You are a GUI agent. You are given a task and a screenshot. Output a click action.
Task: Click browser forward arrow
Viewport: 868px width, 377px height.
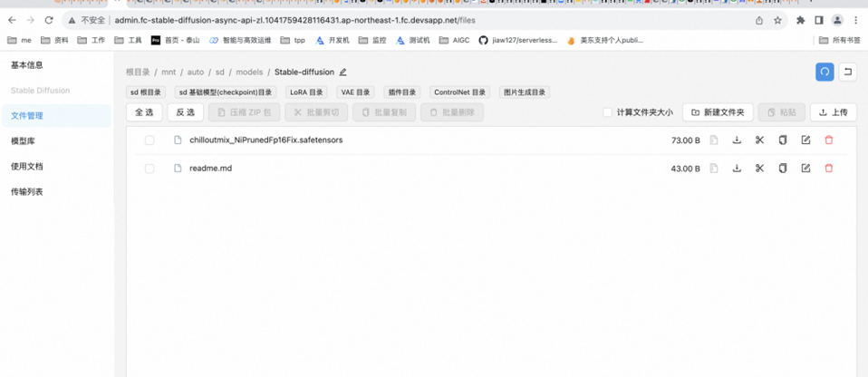[31, 20]
